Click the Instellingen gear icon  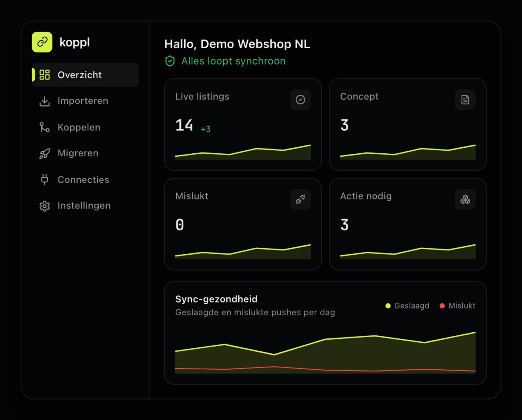[x=45, y=206]
